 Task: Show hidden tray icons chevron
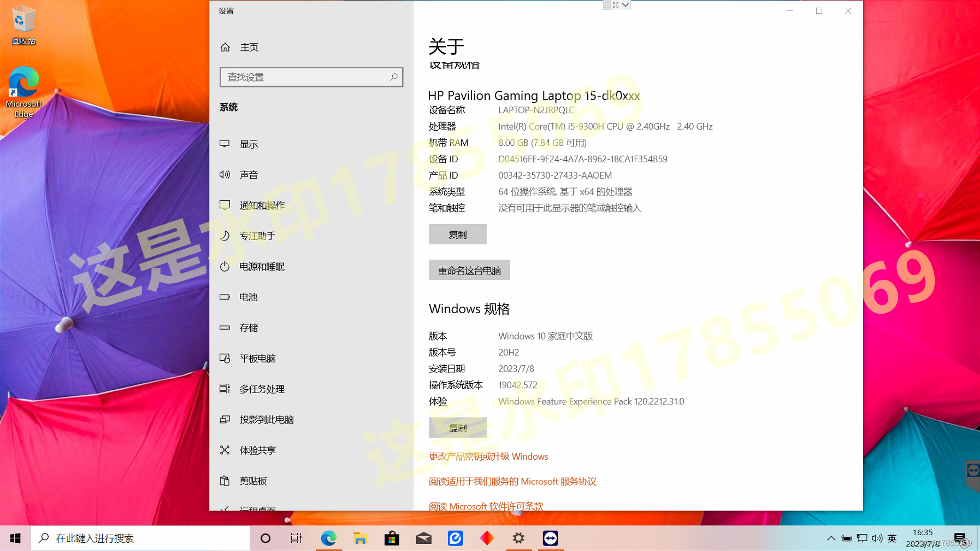[x=831, y=538]
